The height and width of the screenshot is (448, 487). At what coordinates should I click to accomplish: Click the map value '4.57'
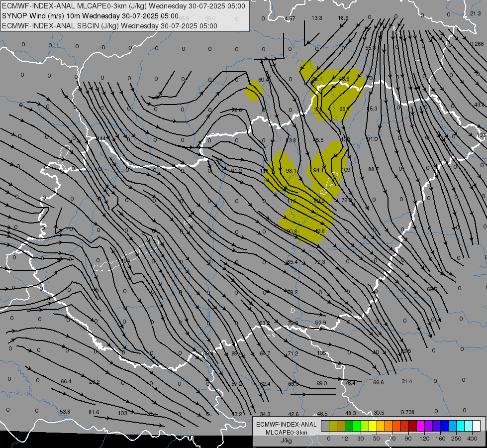(290, 18)
